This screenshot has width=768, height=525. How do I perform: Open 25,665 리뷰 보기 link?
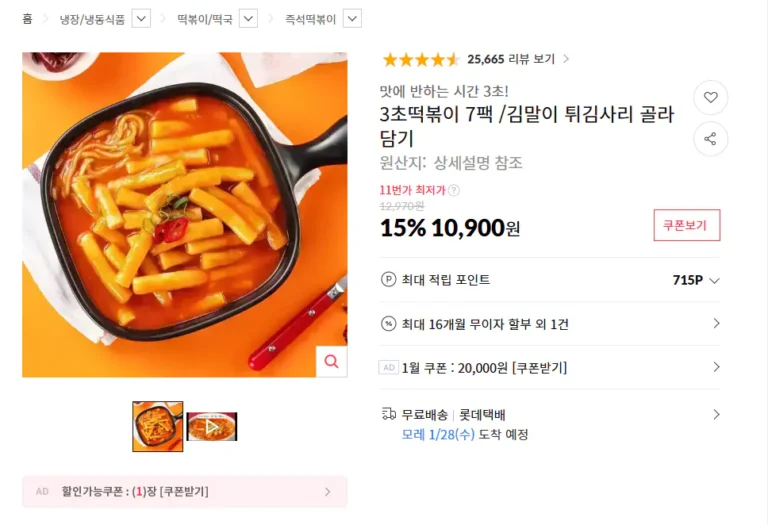coord(517,59)
